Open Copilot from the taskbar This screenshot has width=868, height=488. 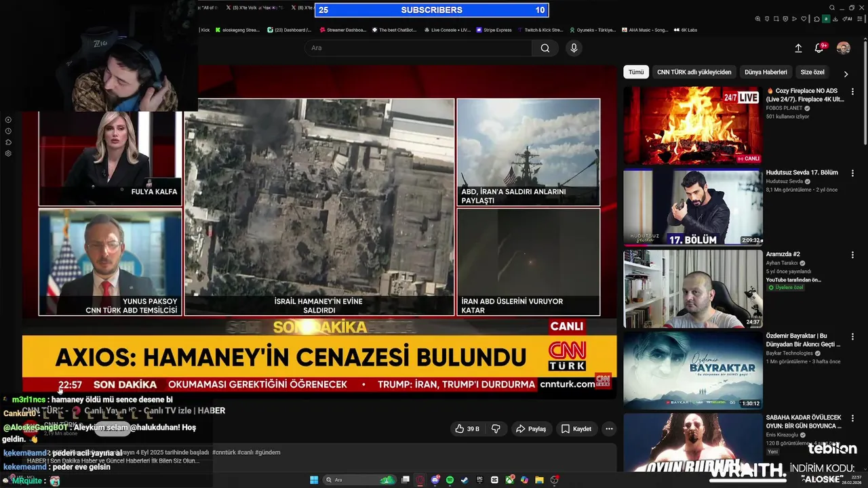point(524,480)
